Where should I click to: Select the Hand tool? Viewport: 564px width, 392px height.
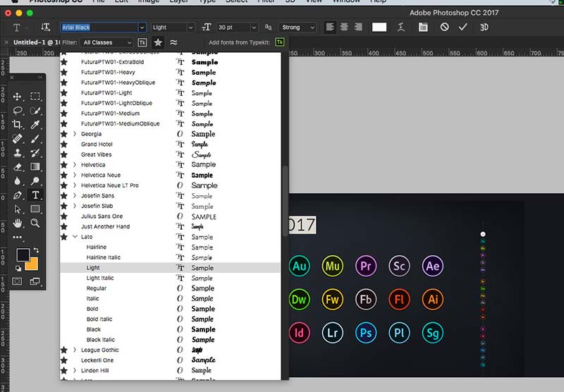(x=17, y=223)
